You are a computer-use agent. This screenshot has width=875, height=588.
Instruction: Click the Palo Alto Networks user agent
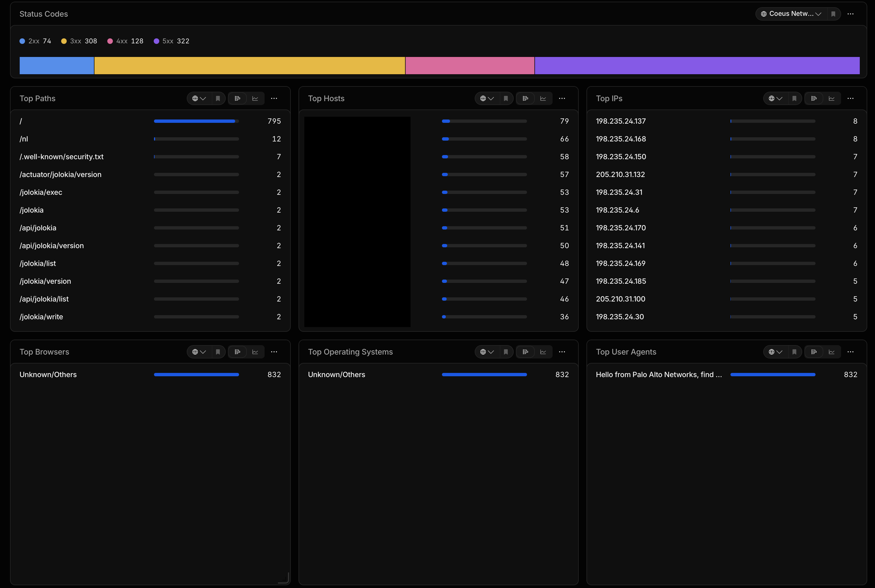pyautogui.click(x=658, y=375)
